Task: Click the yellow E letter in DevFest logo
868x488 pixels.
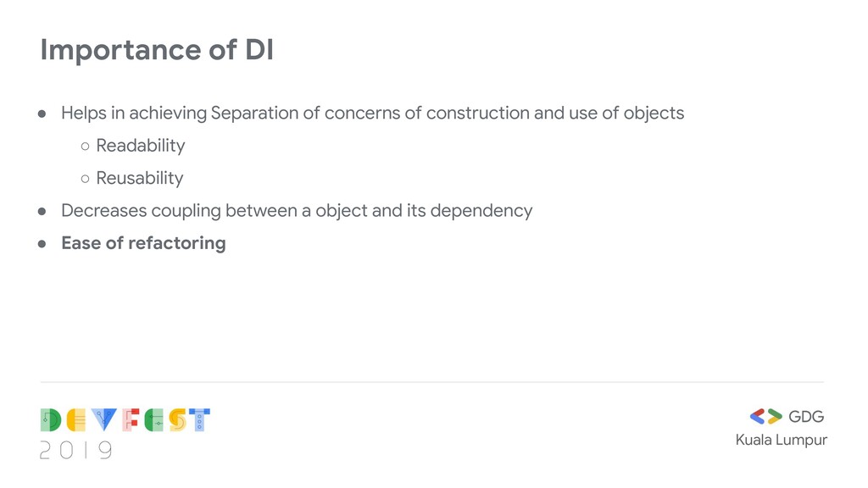Action: [76, 420]
